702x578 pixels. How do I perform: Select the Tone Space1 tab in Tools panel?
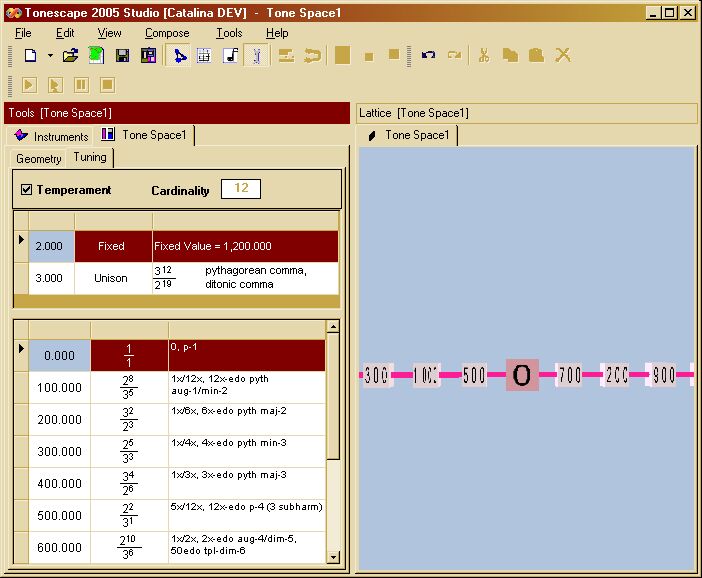[145, 135]
